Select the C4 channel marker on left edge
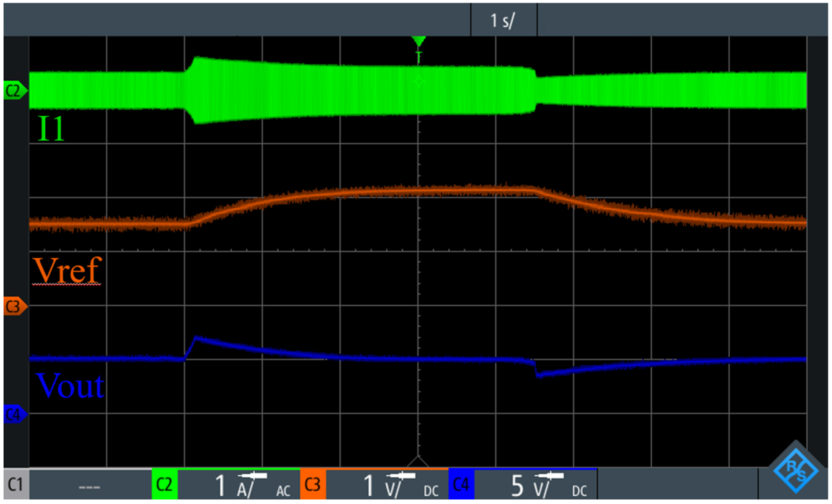 15,414
